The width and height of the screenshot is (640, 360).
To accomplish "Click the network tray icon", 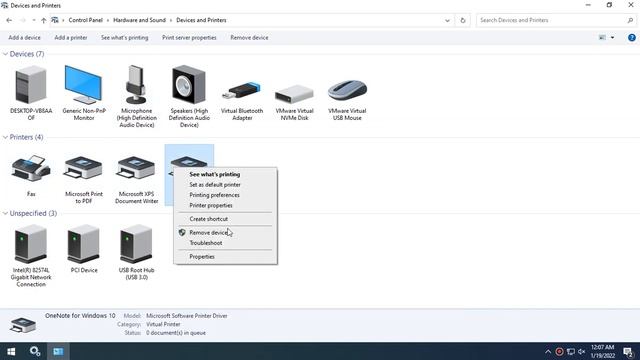I will pos(571,352).
